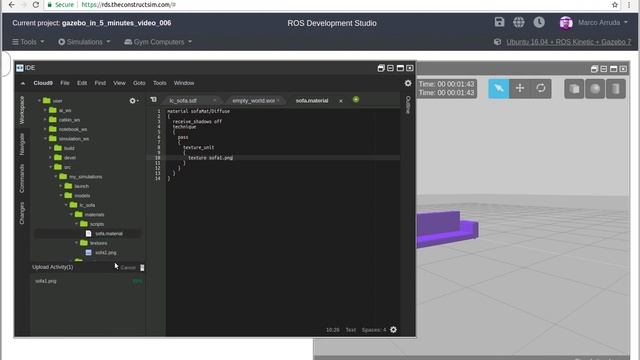
Task: Select the models folder
Action: pos(82,196)
